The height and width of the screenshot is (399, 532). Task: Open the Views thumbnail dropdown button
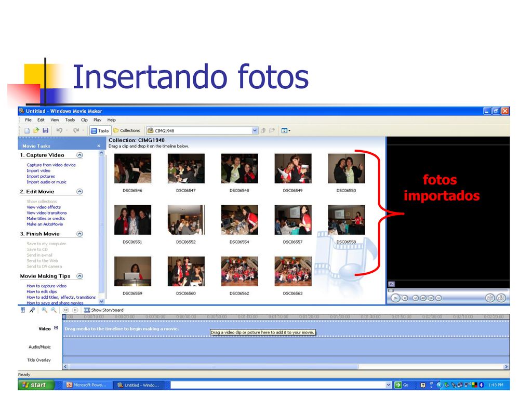[x=286, y=130]
